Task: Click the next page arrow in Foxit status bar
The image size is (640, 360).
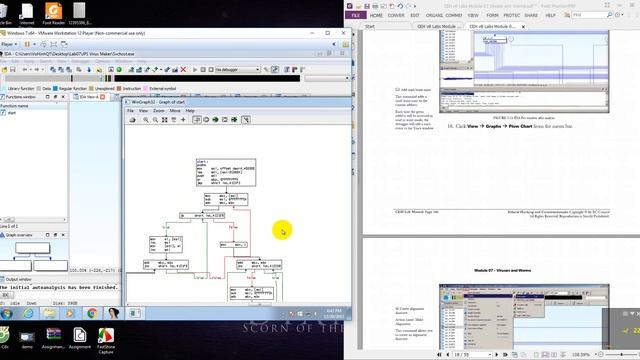Action: (497, 355)
